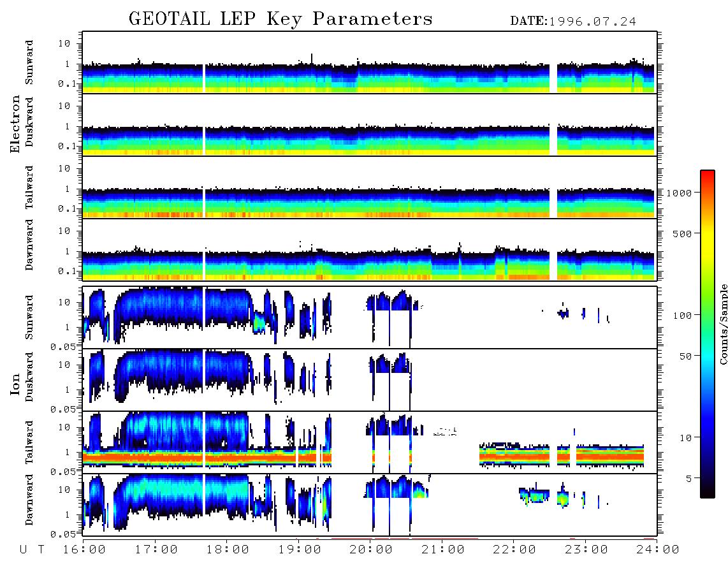
Task: Click the vertical "Ion" group label
Action: click(15, 384)
